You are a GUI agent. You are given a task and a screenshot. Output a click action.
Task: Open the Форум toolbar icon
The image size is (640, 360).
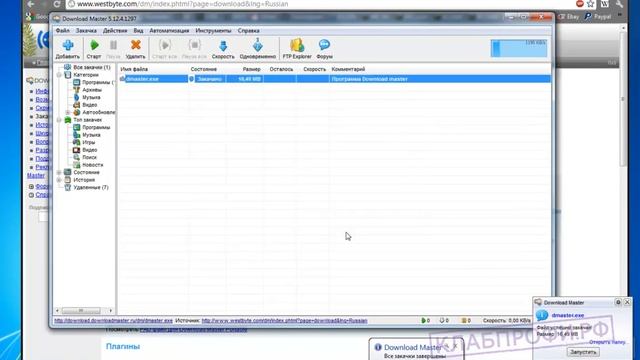coord(324,49)
